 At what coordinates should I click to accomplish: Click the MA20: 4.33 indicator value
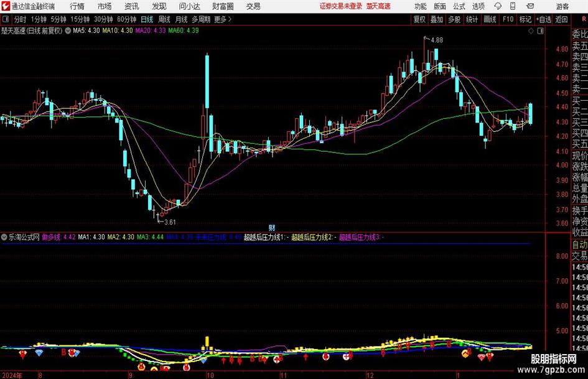pos(151,30)
